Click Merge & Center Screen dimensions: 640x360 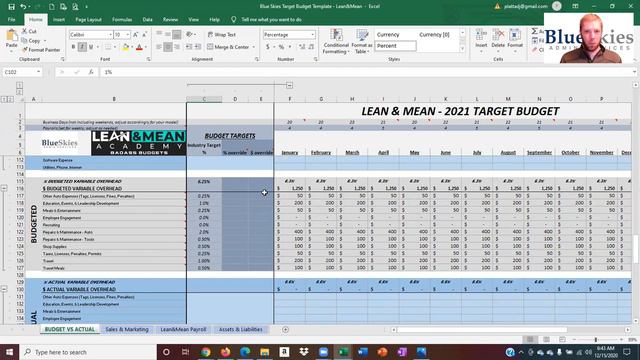pos(228,47)
